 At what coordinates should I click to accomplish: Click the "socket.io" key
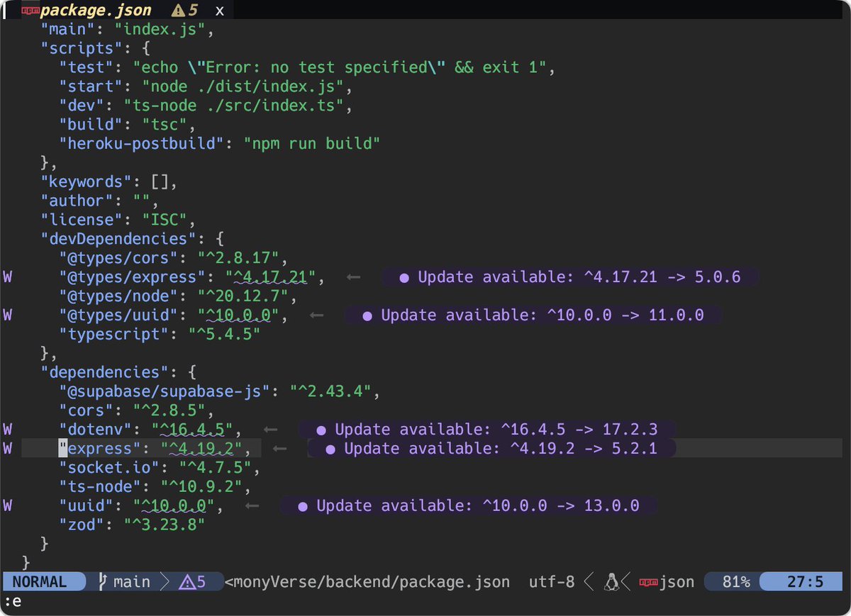[x=109, y=468]
